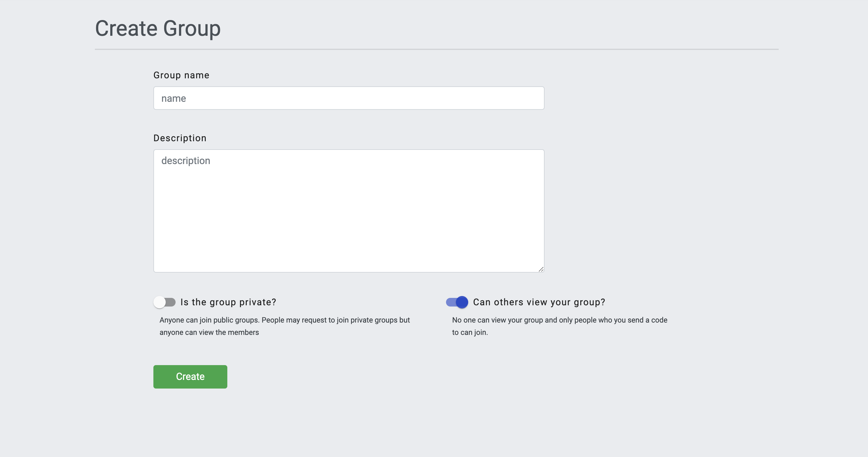Enable the "Is the group private?" switch
The width and height of the screenshot is (868, 457).
[x=164, y=302]
